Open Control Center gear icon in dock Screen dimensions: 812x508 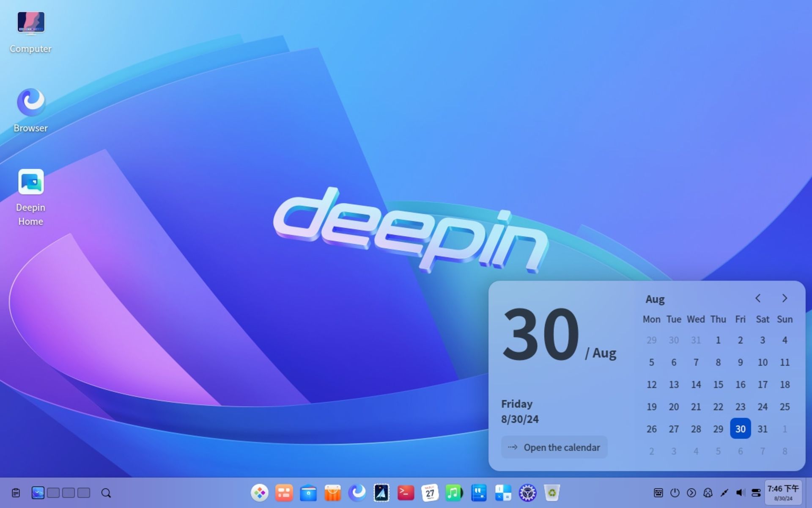[527, 493]
